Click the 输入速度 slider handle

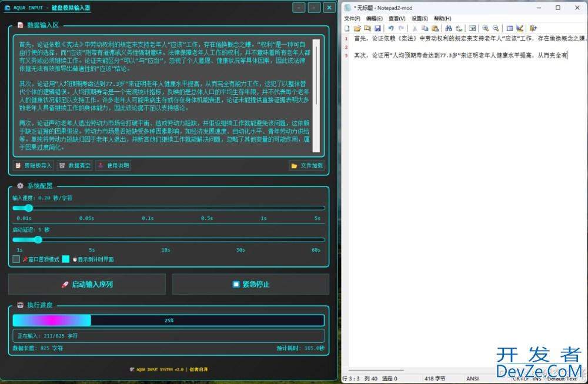coord(28,208)
